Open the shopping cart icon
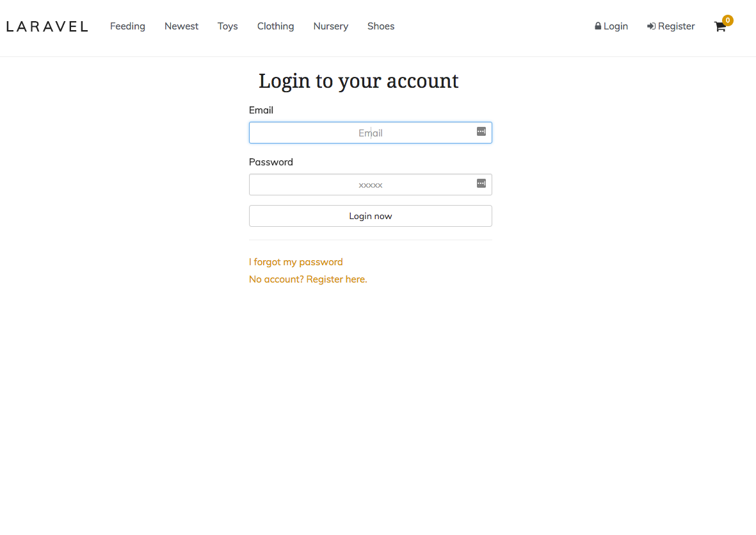Viewport: 756px width, 535px height. pos(720,28)
